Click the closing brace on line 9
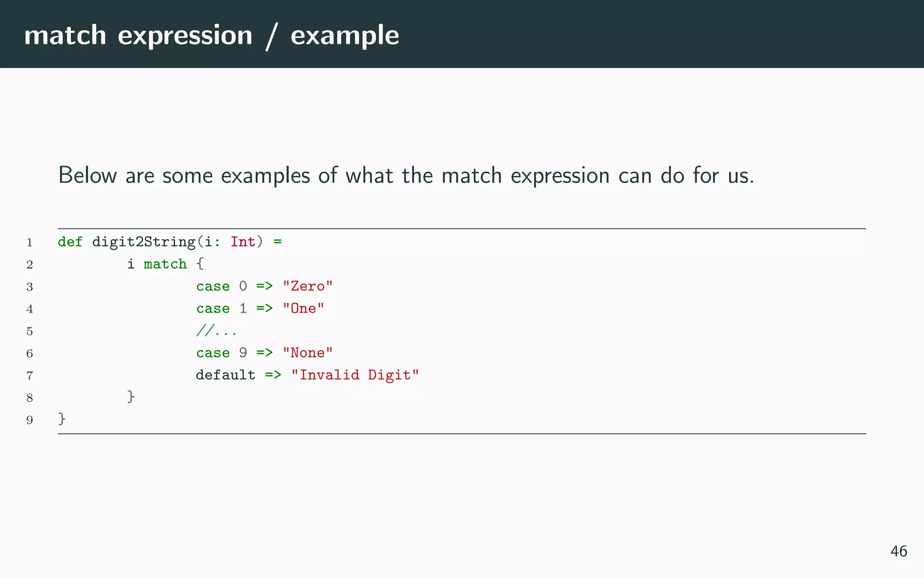924x578 pixels. tap(62, 419)
